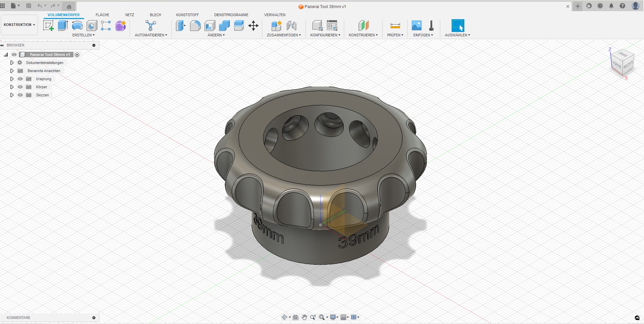Open viewports layout dropdown
This screenshot has height=324, width=644.
click(x=355, y=317)
